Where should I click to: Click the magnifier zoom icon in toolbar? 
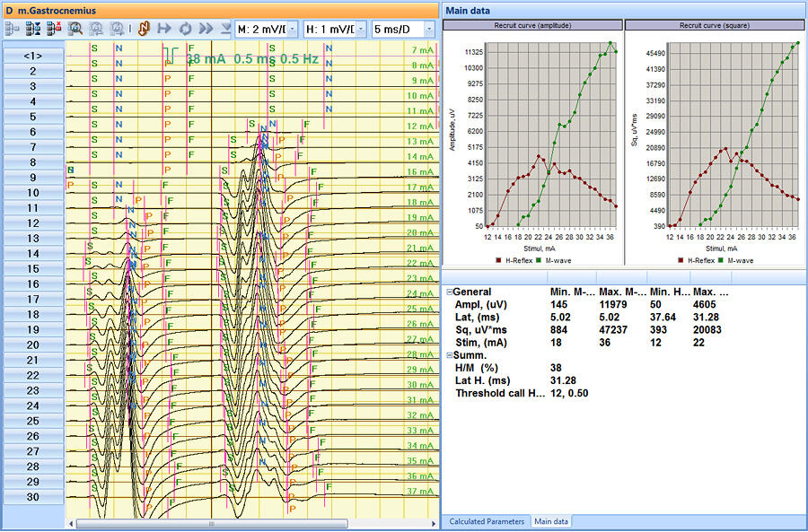tap(75, 29)
